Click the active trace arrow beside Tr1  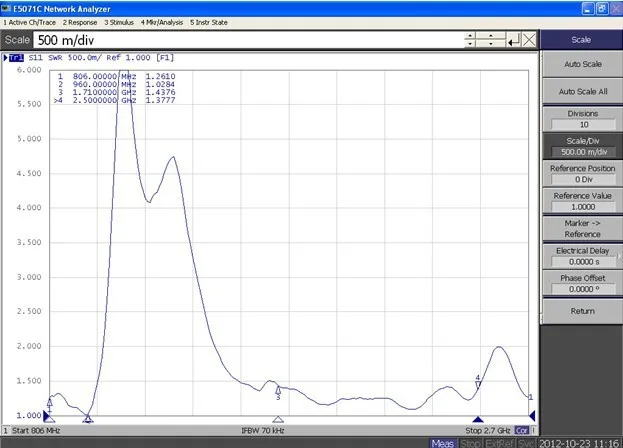coord(6,58)
